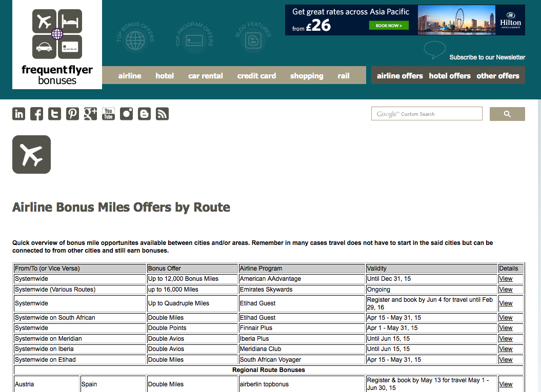Select the 'up to 16,000 Miles' cell
This screenshot has width=541, height=392.
coord(192,289)
